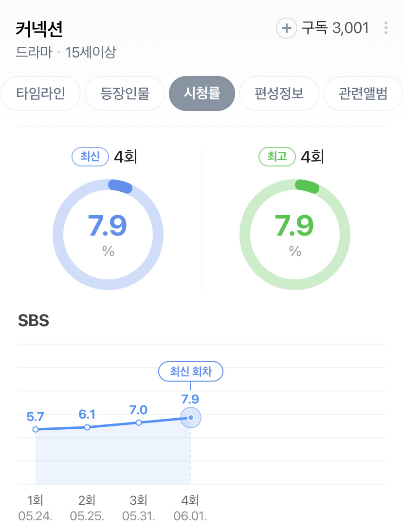Click the 4회 06.01. axis label
The image size is (403, 532).
tap(190, 508)
